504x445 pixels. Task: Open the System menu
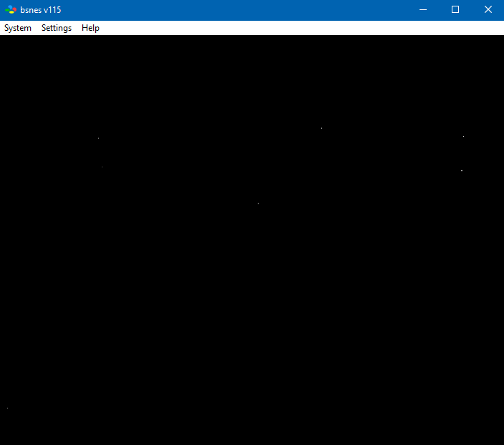[18, 28]
